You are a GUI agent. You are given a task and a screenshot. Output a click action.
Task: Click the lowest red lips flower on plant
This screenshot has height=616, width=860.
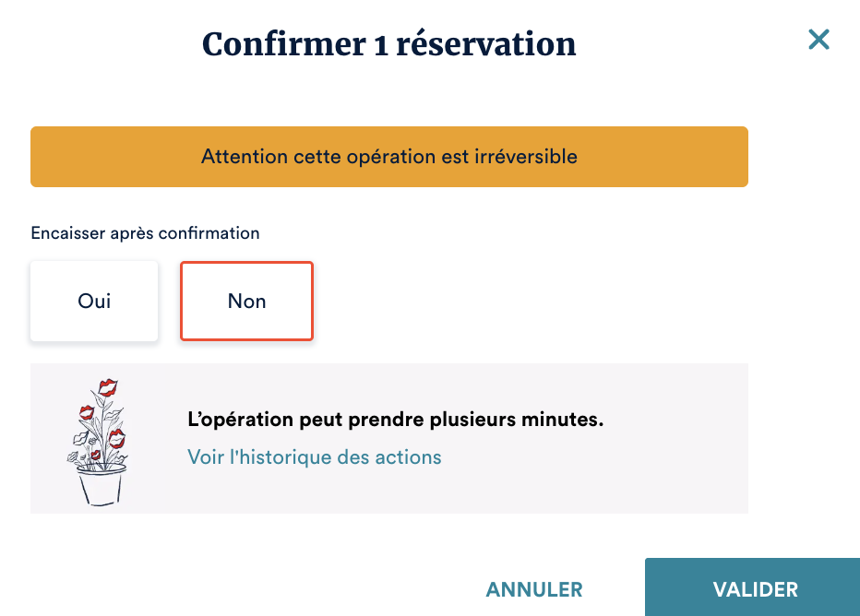(95, 454)
